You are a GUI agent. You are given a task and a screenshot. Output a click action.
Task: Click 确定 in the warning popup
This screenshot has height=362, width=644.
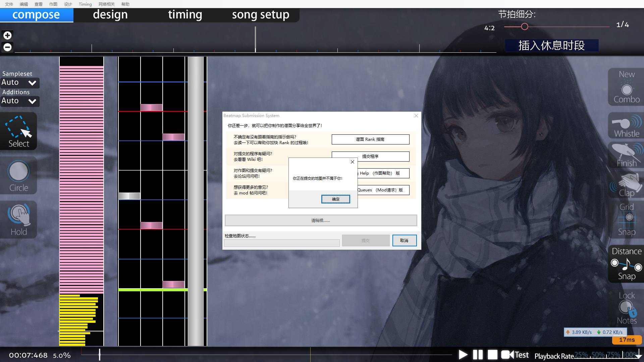point(335,199)
